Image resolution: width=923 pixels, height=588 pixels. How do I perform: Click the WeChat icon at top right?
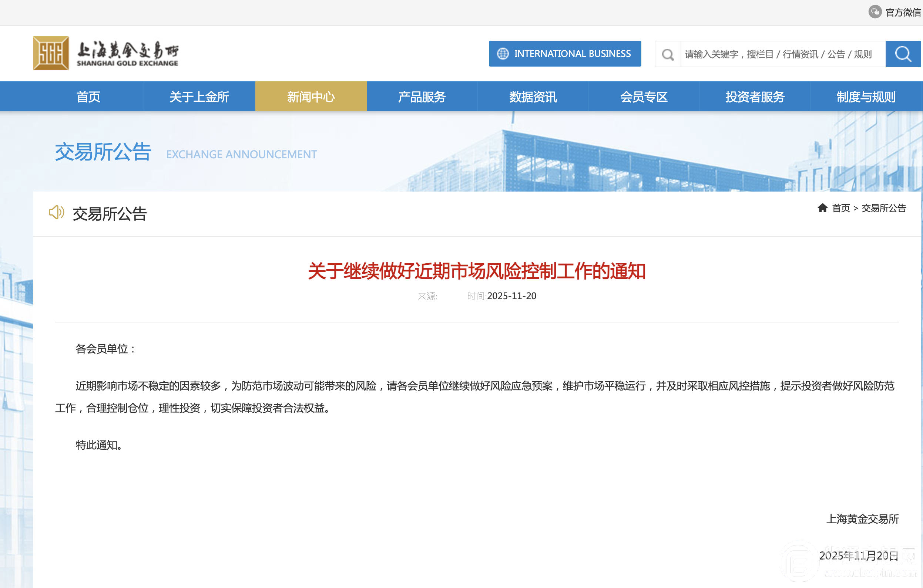875,12
